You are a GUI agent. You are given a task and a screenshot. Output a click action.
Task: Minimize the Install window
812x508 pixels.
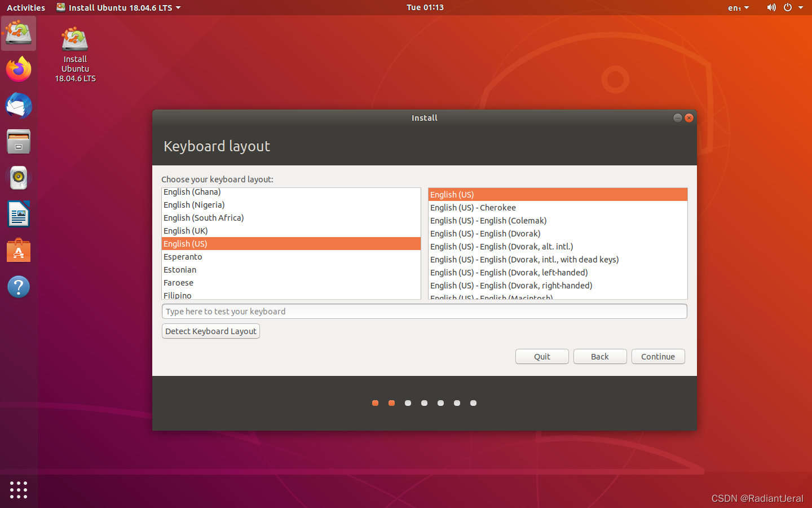coord(678,117)
